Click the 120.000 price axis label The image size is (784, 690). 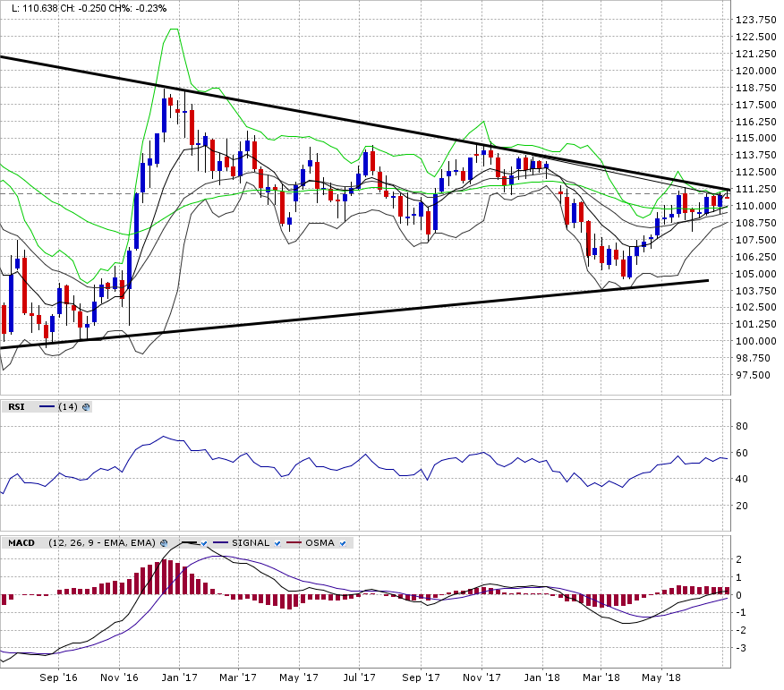[x=756, y=71]
